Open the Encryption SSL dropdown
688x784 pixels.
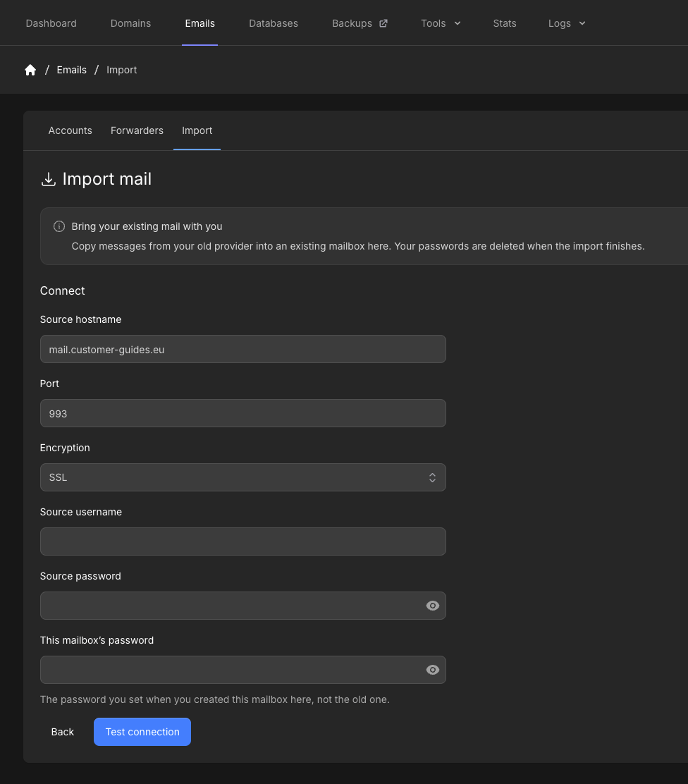[x=243, y=477]
